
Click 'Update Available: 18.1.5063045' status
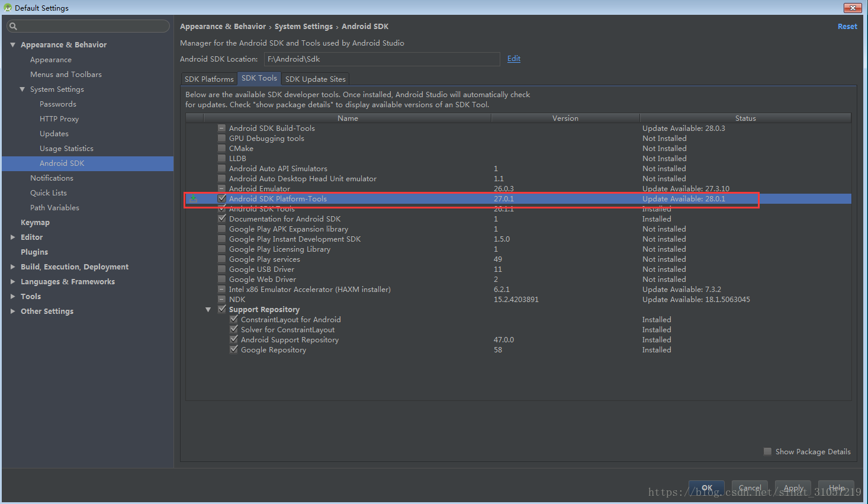click(x=696, y=300)
